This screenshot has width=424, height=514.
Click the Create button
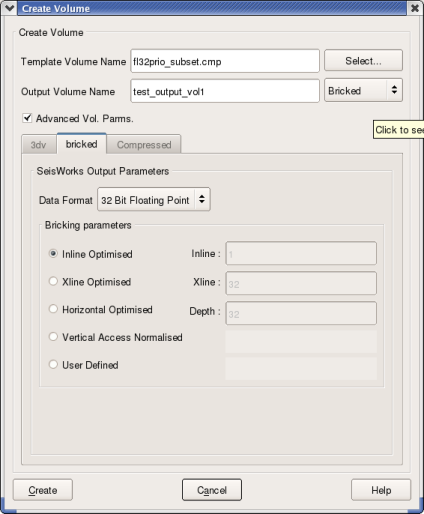coord(43,490)
